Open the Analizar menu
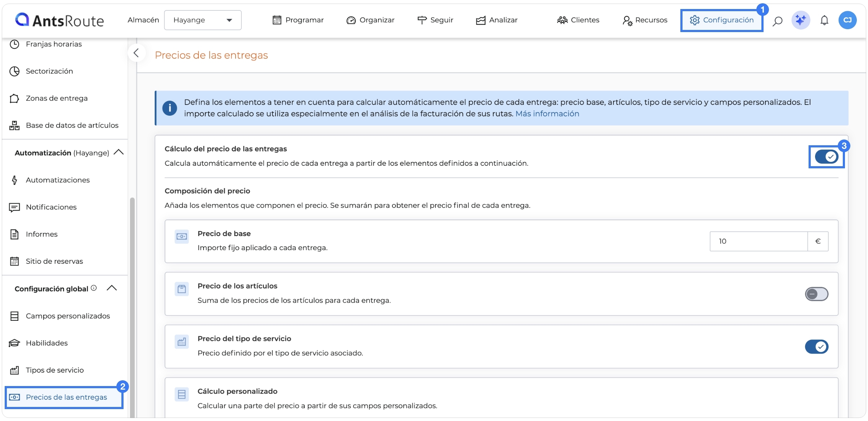The image size is (868, 421). [496, 20]
